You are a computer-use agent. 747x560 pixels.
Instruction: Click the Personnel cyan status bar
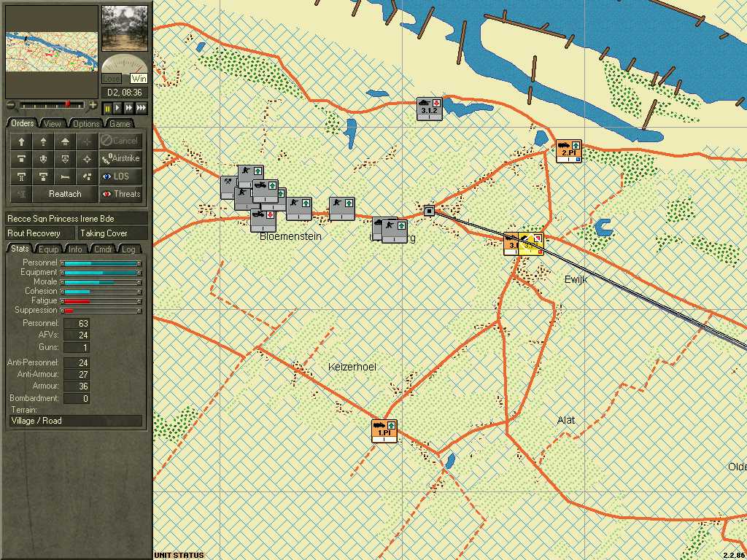coord(102,262)
